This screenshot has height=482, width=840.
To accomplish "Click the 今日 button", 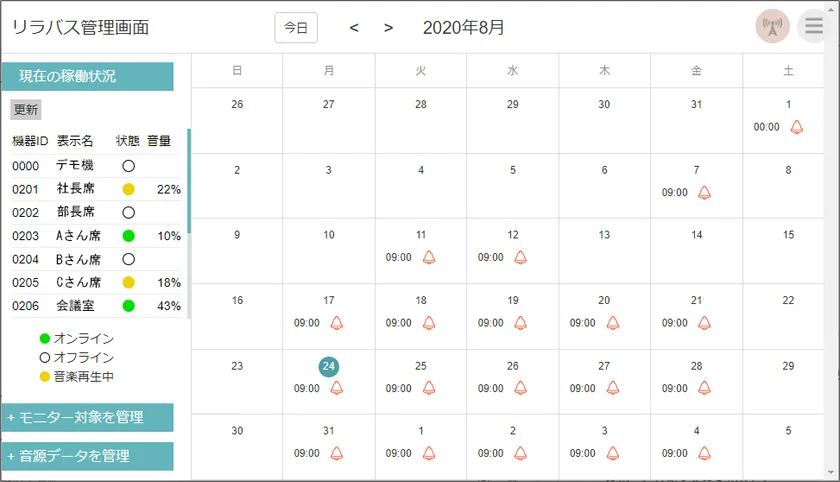I will click(x=296, y=27).
